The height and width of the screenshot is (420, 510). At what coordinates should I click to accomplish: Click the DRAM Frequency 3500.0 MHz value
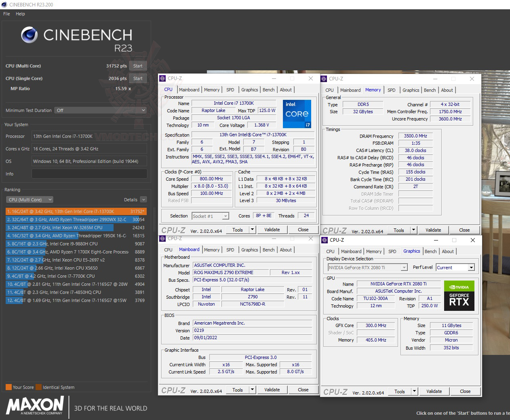click(415, 136)
